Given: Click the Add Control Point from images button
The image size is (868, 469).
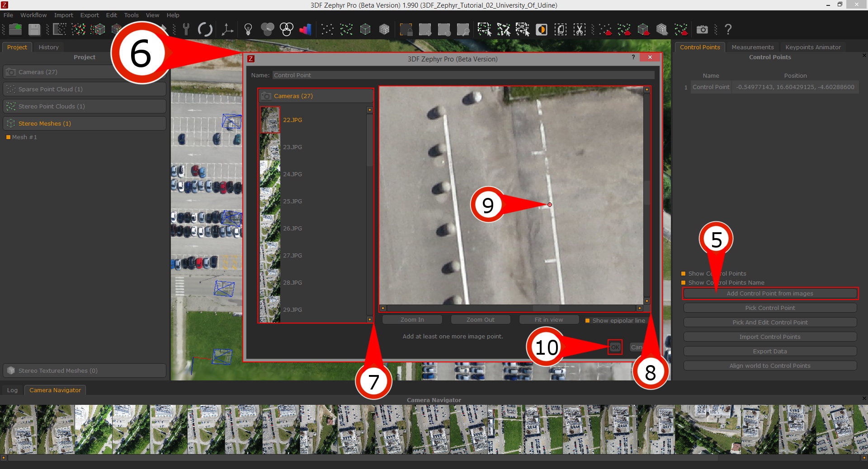Looking at the screenshot, I should click(769, 293).
